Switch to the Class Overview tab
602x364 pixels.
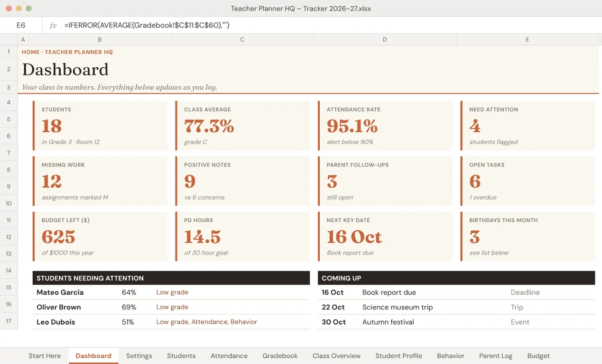[x=336, y=355]
